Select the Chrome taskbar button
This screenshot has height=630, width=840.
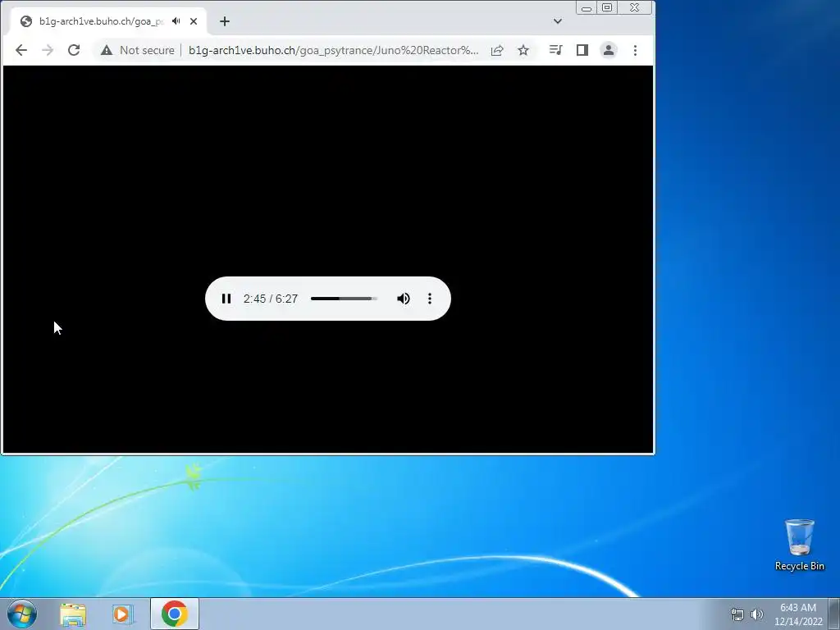175,614
